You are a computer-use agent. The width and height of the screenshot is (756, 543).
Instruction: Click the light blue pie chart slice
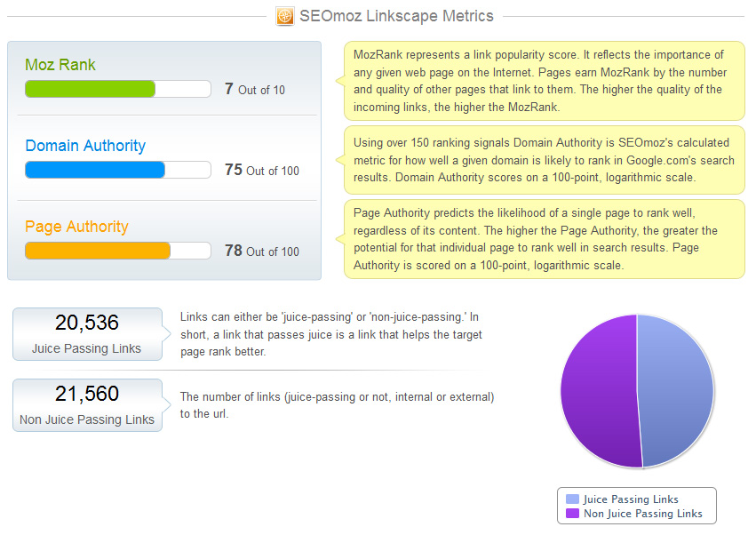(675, 391)
